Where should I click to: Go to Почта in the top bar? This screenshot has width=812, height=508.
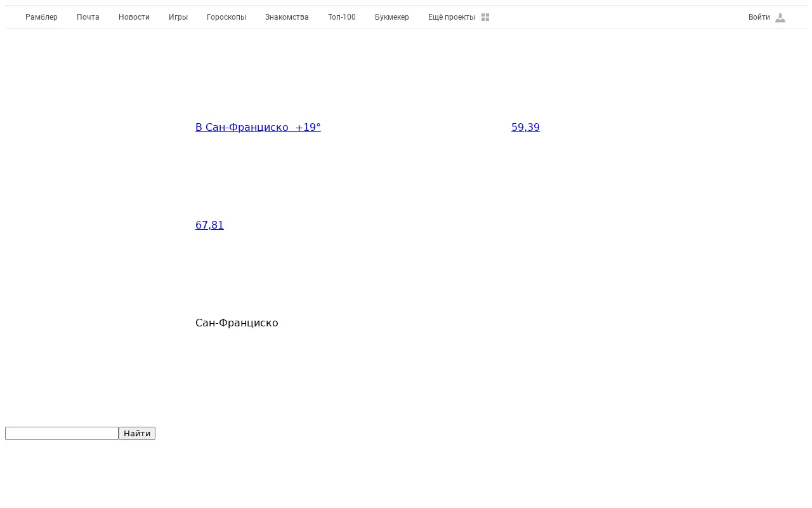[88, 17]
